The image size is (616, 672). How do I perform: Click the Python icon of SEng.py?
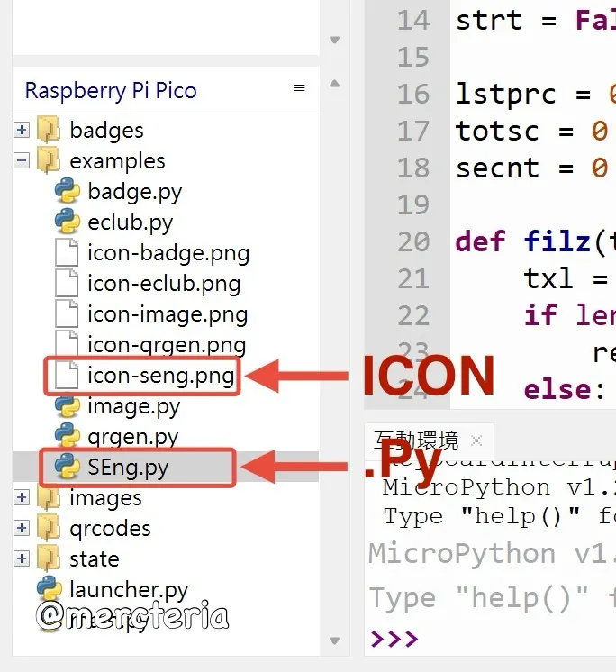point(68,467)
